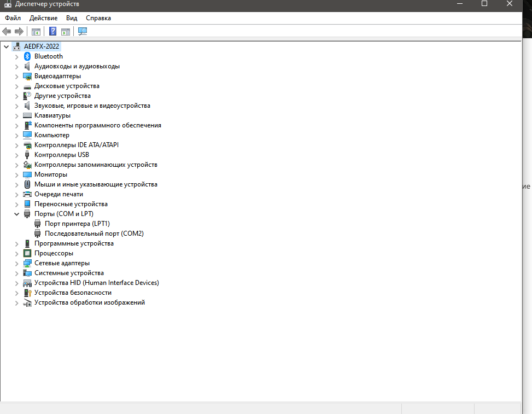Open the Файл menu
The image size is (532, 414).
(x=13, y=18)
